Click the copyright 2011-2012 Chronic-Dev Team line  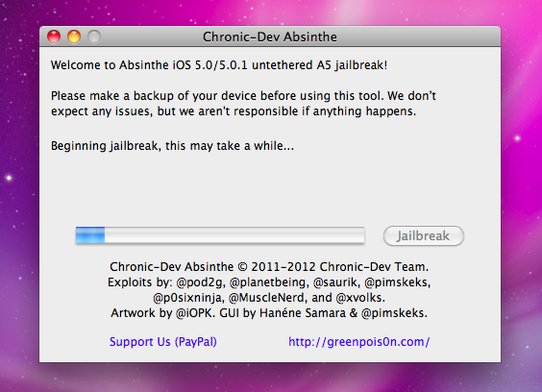click(x=269, y=267)
